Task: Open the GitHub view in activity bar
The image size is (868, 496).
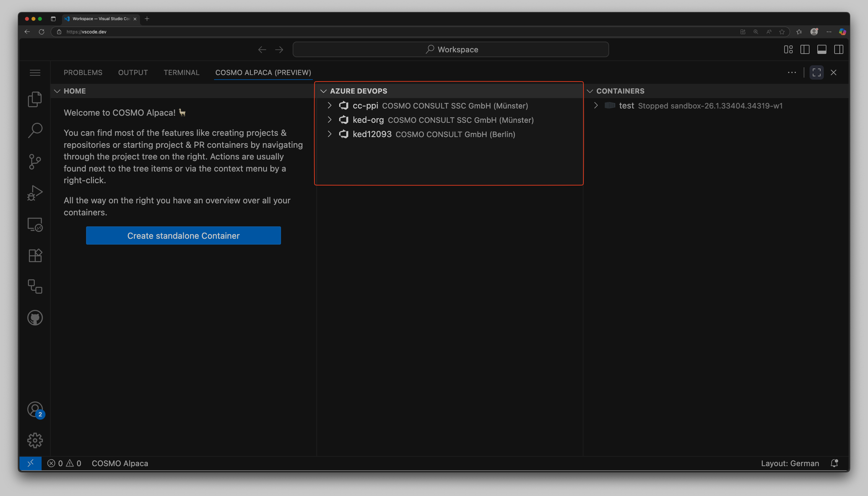Action: point(35,317)
